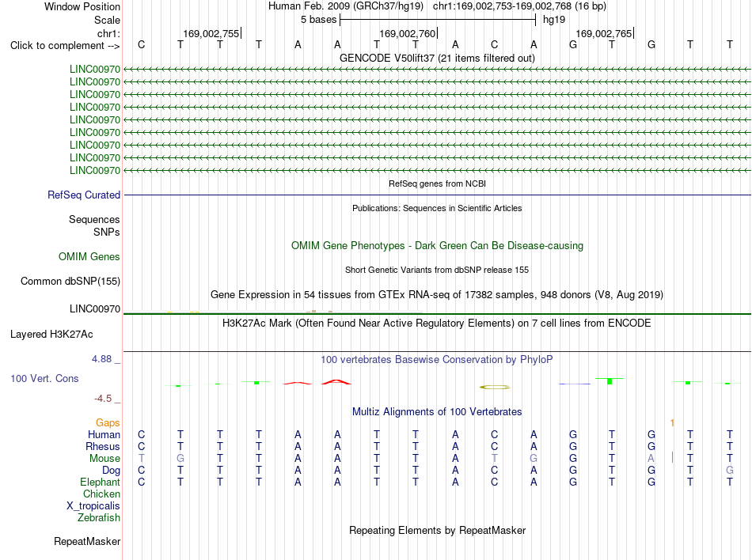Click the Common dbSNP(155) label
752x560 pixels.
(x=70, y=282)
